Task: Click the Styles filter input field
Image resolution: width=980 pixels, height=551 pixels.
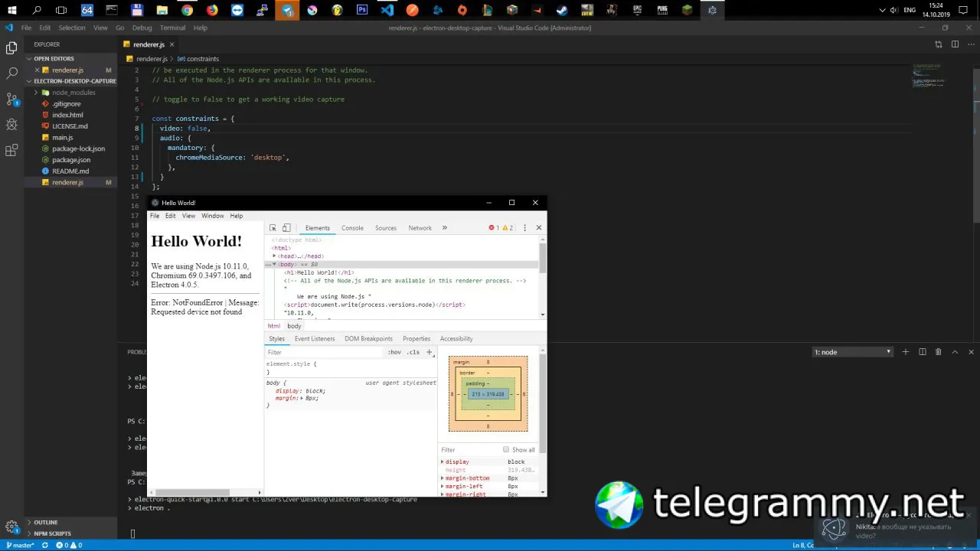Action: pos(325,353)
